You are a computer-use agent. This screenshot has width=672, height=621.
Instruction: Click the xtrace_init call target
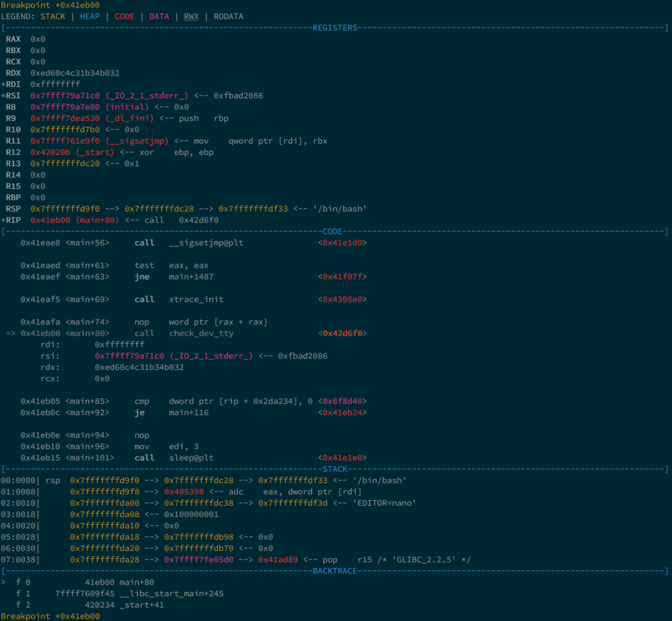[x=196, y=299]
